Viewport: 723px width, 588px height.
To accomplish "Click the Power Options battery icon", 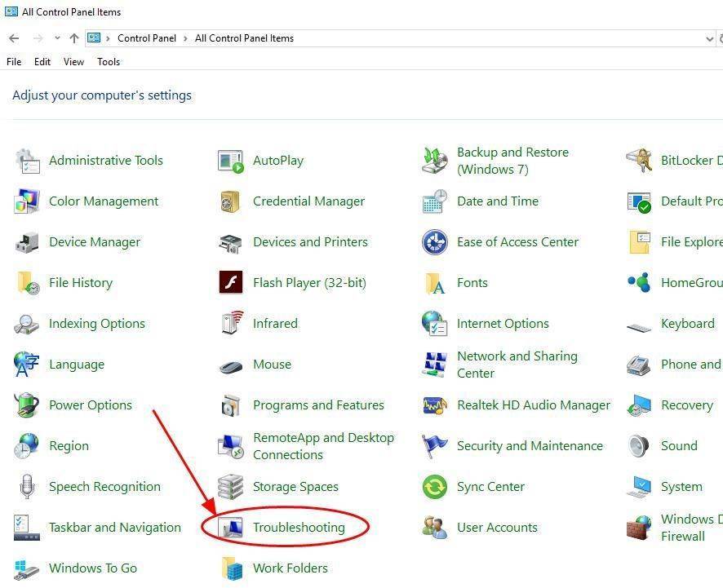I will coord(27,405).
